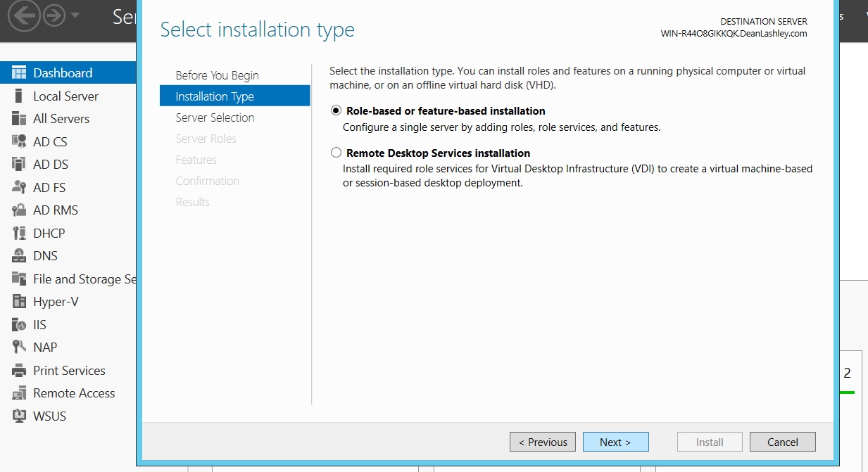
Task: Open the navigation history dropdown arrow
Action: pos(75,15)
